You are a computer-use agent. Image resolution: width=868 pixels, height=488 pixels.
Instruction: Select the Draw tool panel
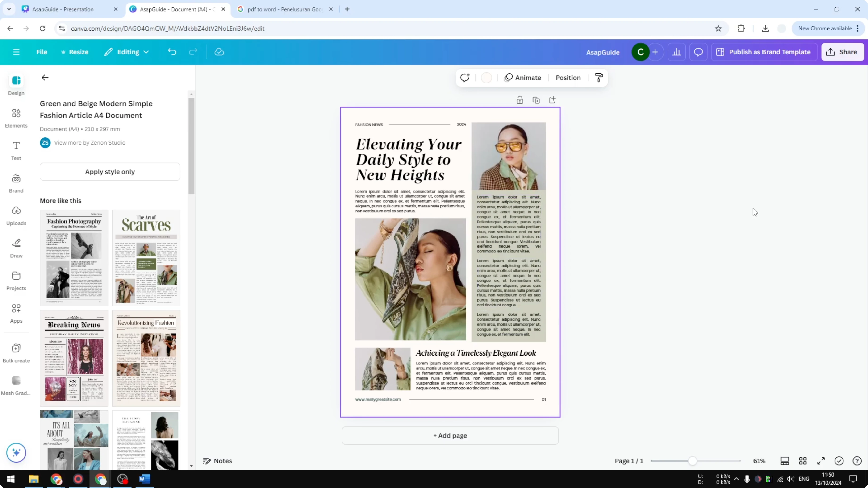[16, 248]
